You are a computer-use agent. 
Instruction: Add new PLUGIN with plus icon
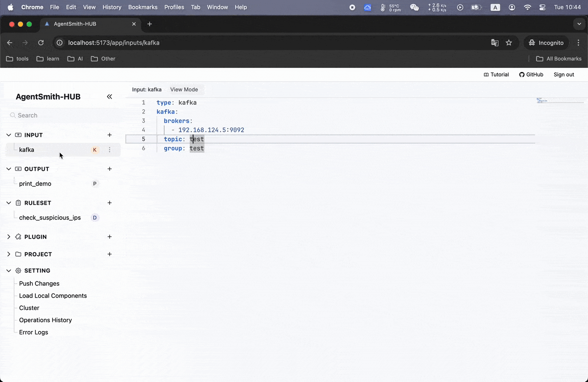pyautogui.click(x=109, y=237)
